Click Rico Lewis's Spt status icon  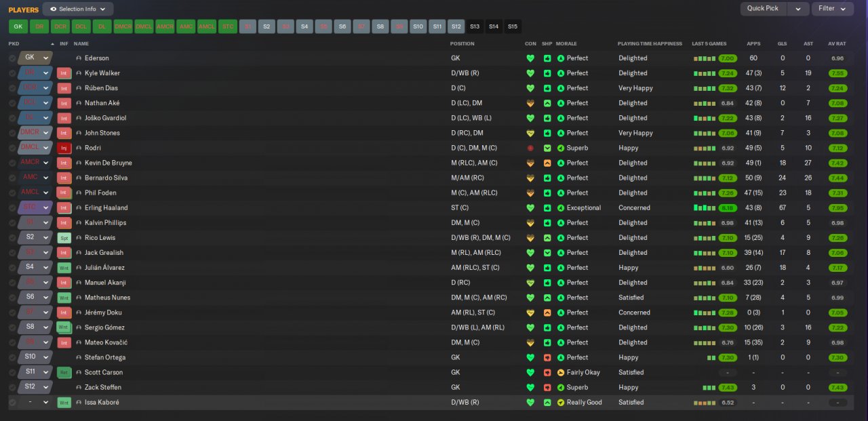click(x=64, y=238)
